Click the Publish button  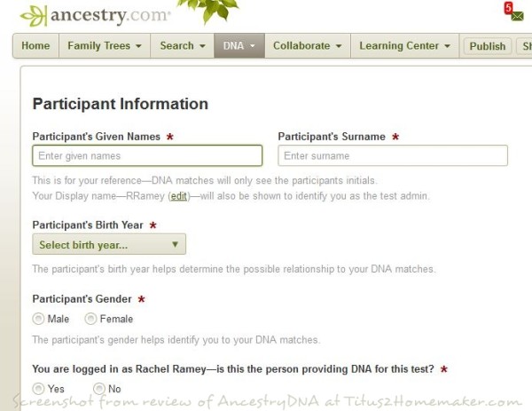pyautogui.click(x=487, y=47)
